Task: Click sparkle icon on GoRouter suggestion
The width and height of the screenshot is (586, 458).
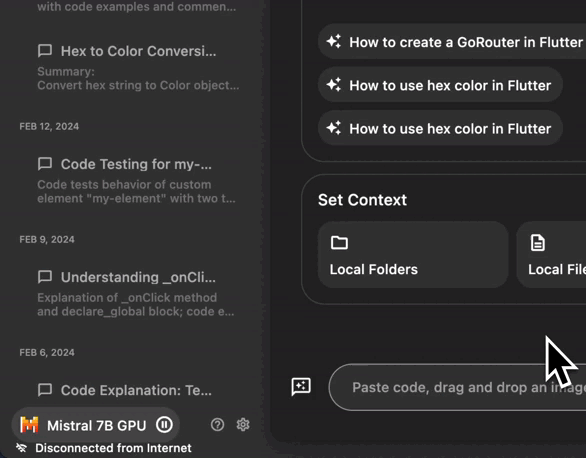Action: pyautogui.click(x=334, y=41)
